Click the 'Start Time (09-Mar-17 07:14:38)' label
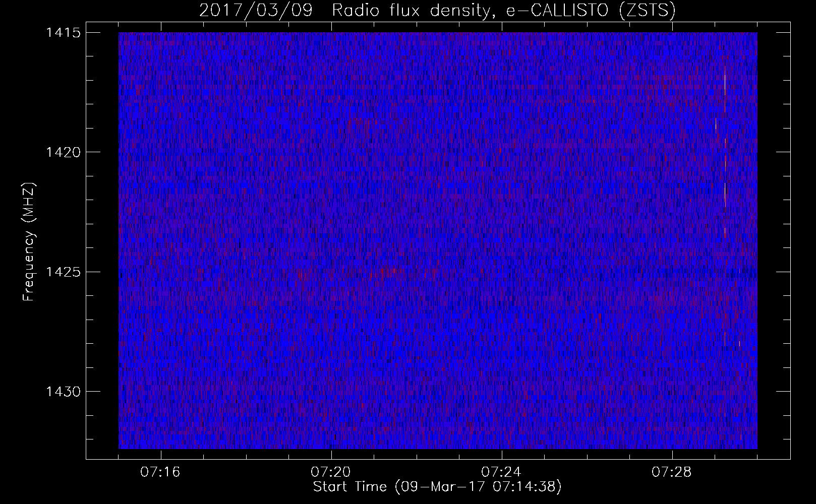Screen dimensions: 816x504 click(437, 487)
